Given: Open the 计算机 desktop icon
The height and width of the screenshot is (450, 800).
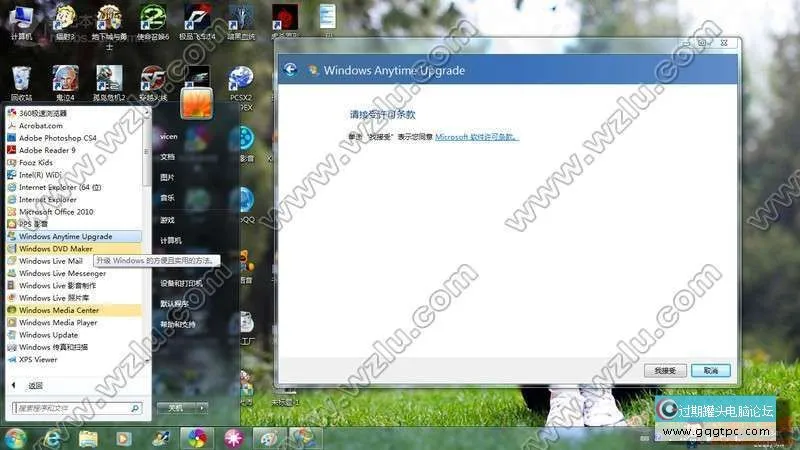Looking at the screenshot, I should coord(21,22).
